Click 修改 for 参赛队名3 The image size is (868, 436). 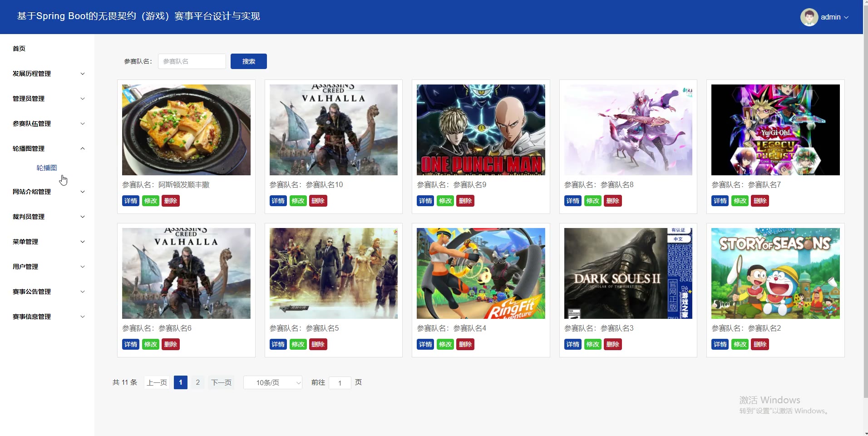593,344
